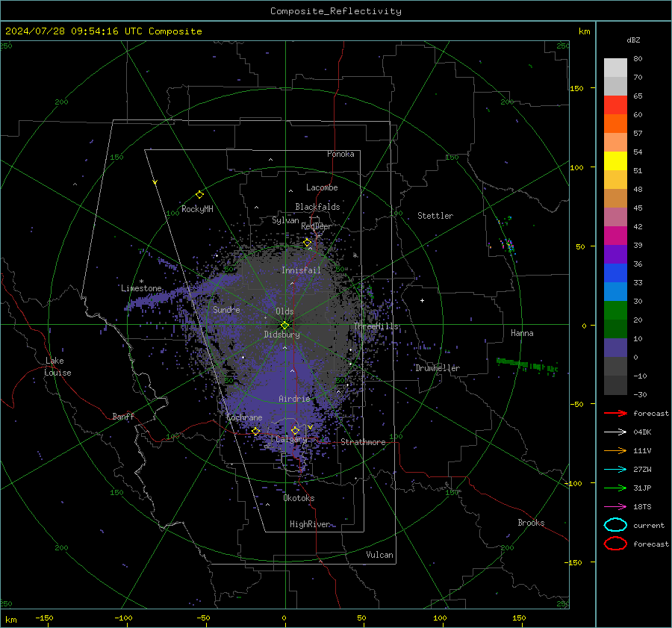This screenshot has height=628, width=672.
Task: Pick the yellow 51 dBZ legend swatch
Action: [x=615, y=161]
